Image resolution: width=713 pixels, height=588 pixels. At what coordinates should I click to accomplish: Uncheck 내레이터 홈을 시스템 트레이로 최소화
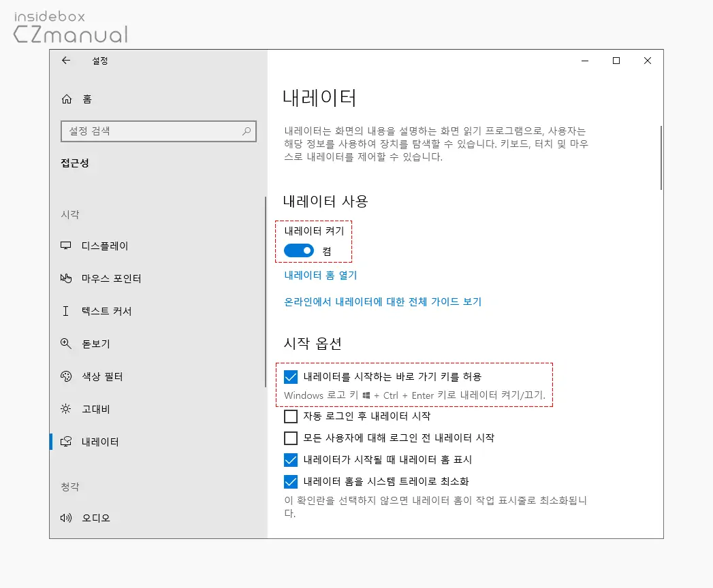click(x=291, y=481)
